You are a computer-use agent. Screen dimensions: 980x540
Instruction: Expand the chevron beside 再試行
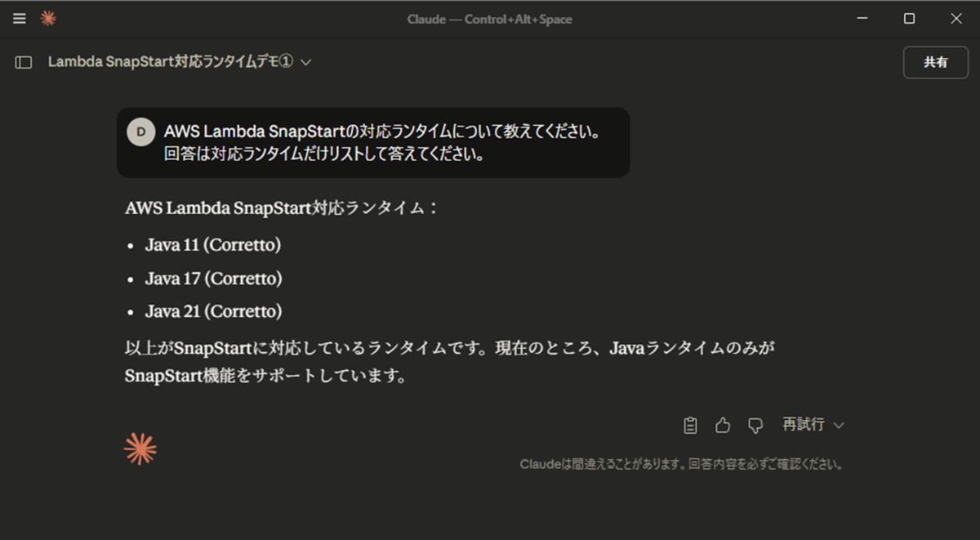838,425
